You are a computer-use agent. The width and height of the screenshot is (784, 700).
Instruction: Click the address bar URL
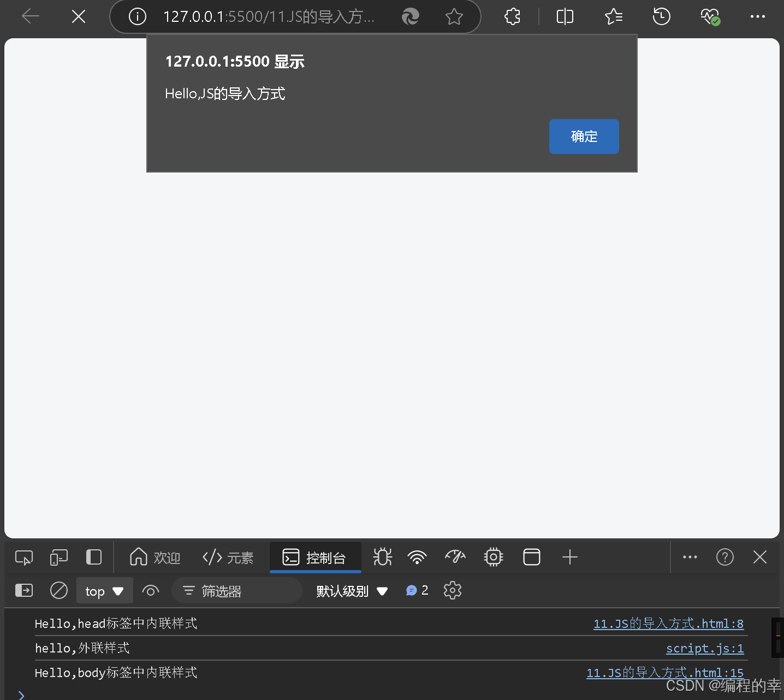pyautogui.click(x=269, y=17)
